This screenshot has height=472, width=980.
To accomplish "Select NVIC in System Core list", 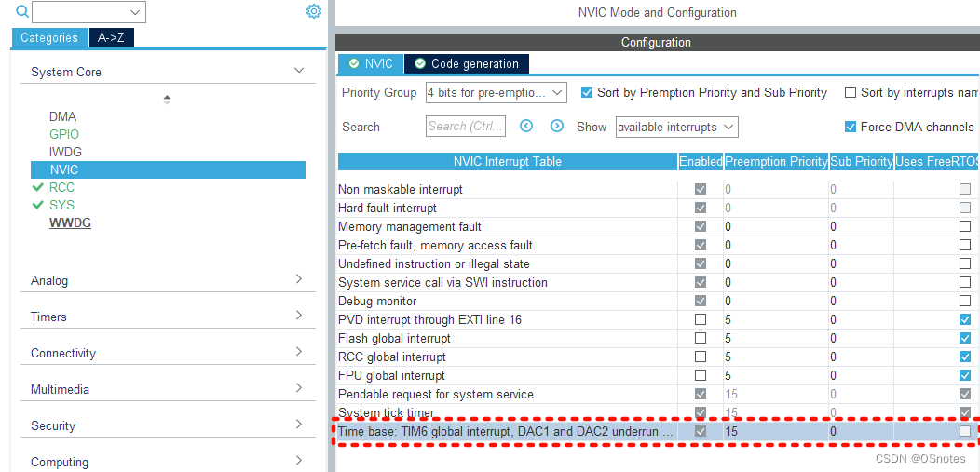I will pos(168,169).
